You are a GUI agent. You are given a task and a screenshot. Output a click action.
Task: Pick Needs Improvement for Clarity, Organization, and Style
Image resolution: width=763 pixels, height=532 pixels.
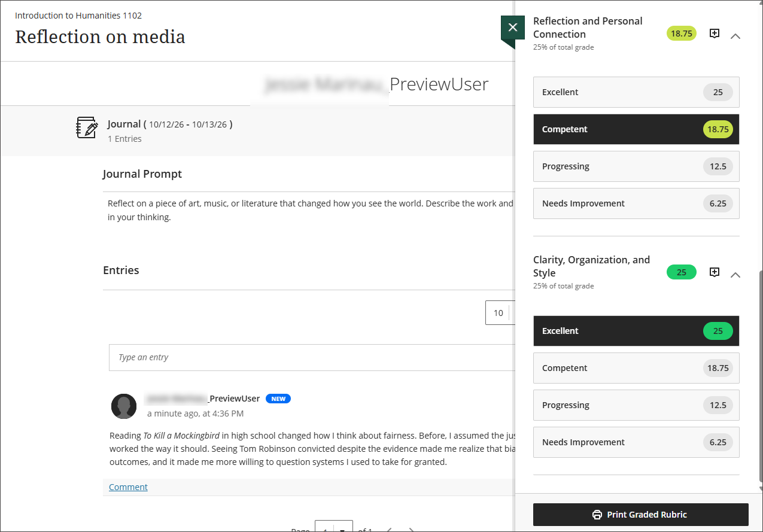coord(636,442)
